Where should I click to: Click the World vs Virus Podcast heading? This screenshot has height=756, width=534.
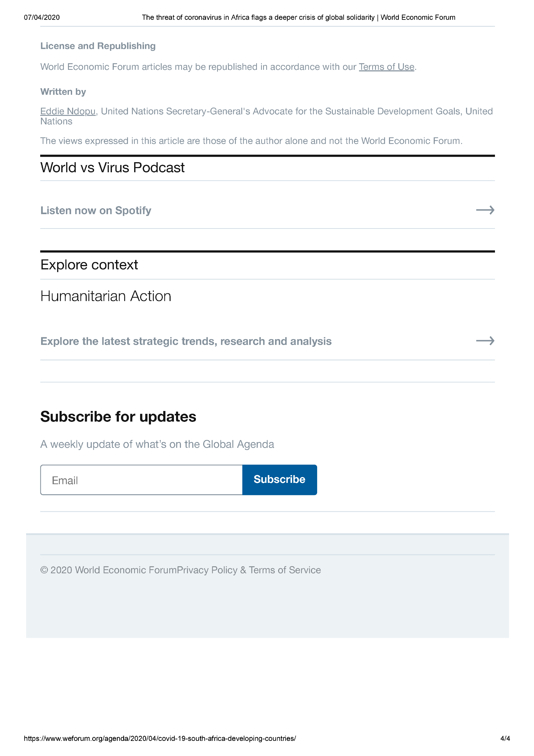[112, 168]
